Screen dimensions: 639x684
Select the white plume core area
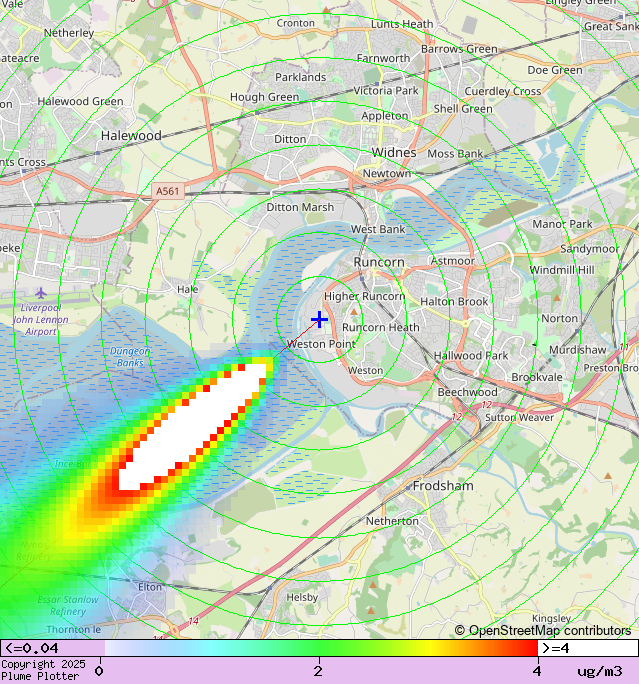pyautogui.click(x=190, y=430)
